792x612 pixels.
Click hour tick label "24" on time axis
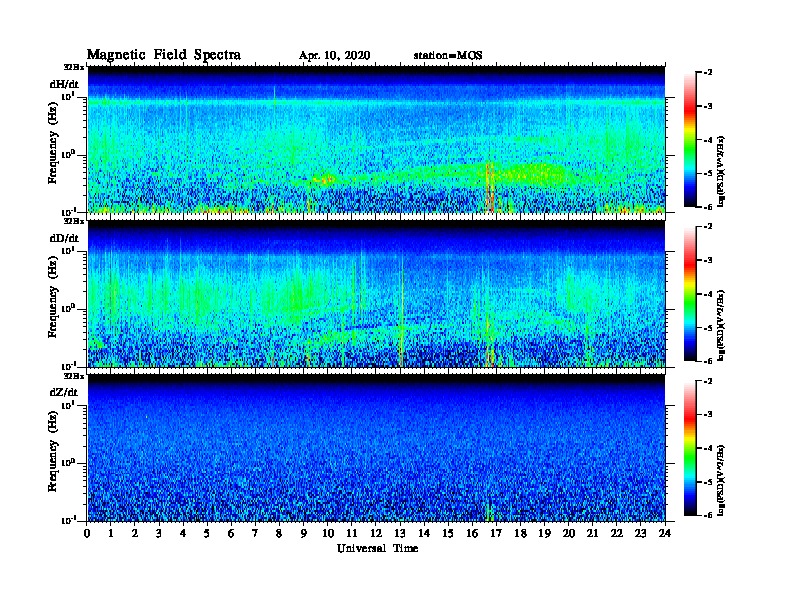click(x=665, y=534)
